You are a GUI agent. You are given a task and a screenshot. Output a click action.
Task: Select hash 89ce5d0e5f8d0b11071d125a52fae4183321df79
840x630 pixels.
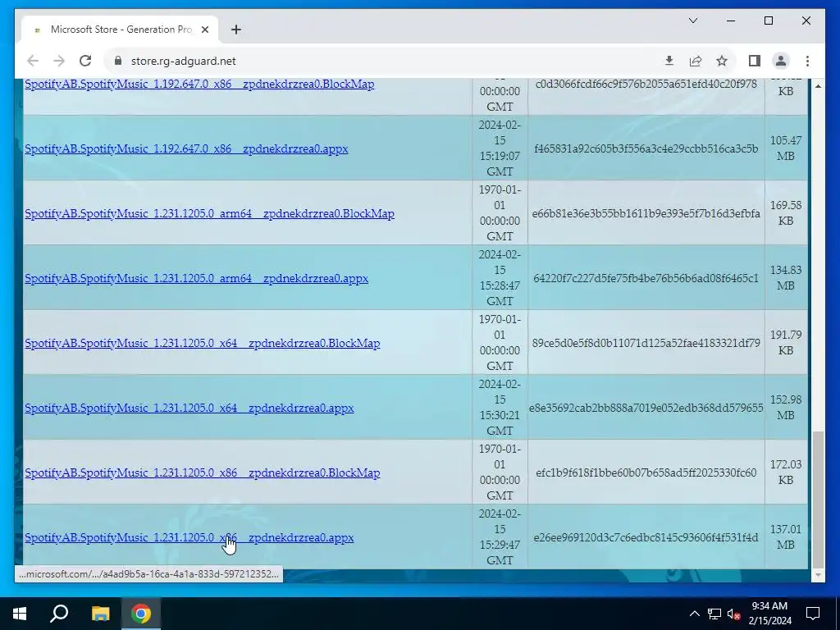(646, 343)
